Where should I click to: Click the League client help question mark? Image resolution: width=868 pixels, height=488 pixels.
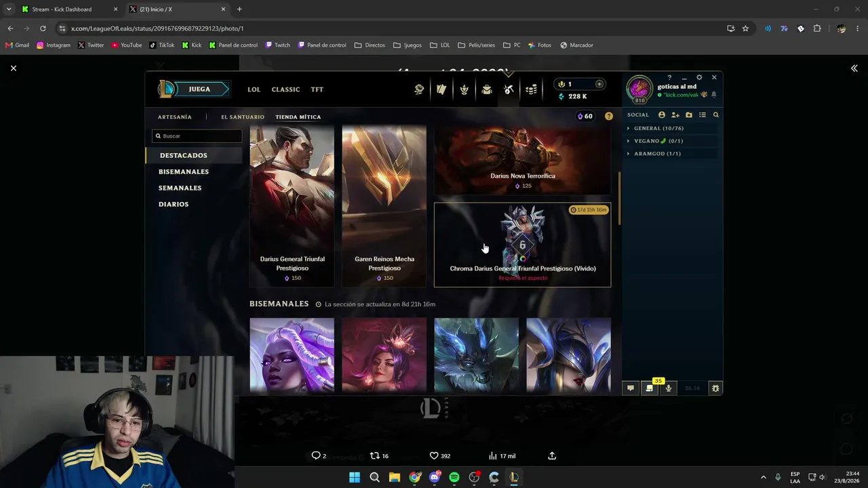click(x=669, y=77)
